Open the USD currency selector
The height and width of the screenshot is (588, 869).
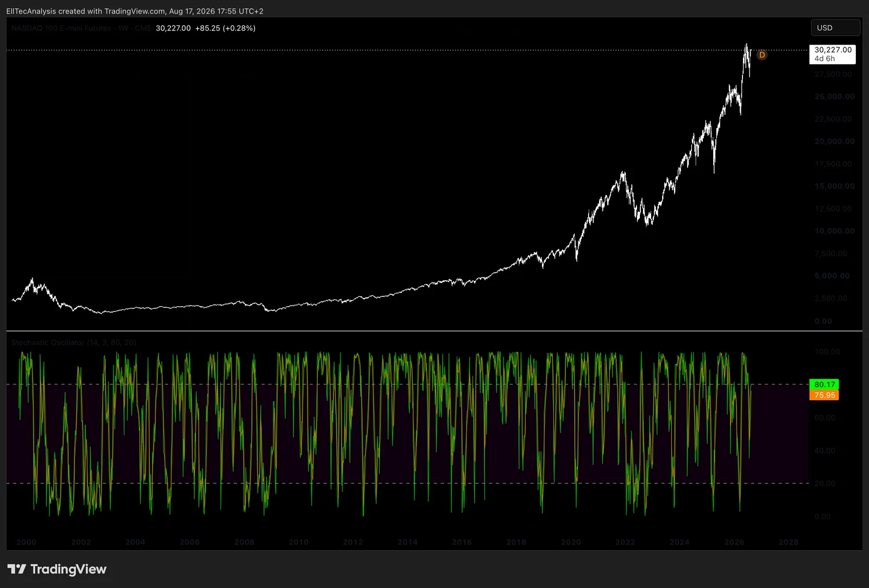835,28
